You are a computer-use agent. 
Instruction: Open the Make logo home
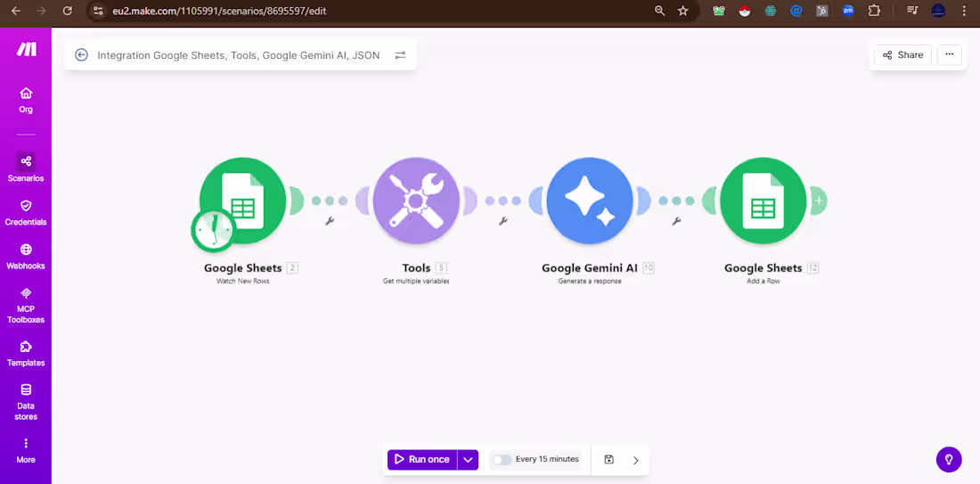coord(26,49)
